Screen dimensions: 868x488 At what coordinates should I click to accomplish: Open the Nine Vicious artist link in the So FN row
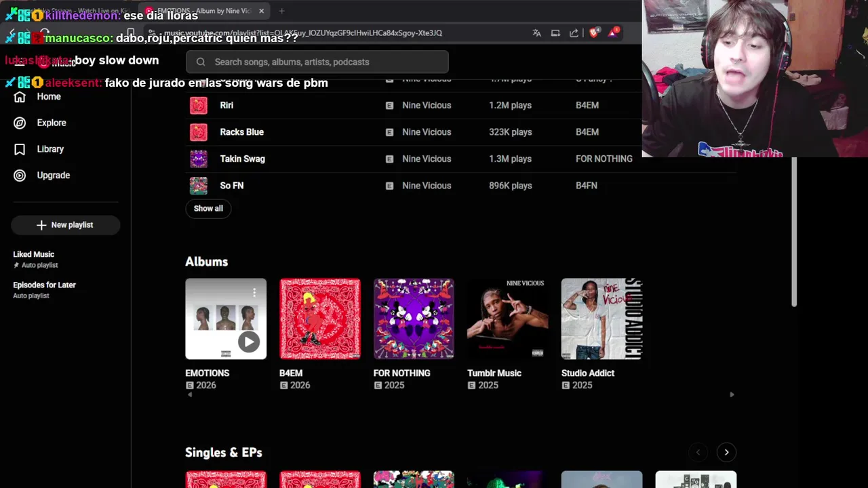point(427,186)
